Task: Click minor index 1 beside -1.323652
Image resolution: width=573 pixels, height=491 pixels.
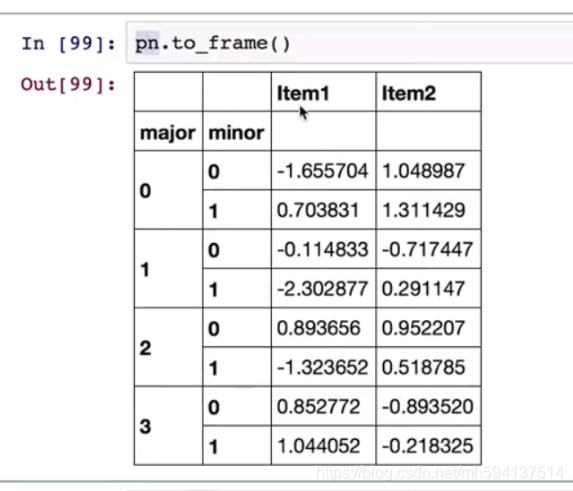Action: coord(213,368)
